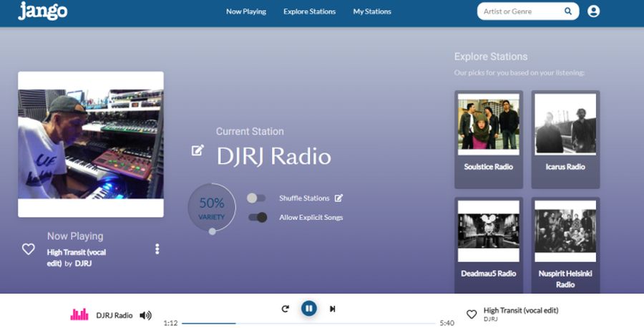
Task: Open Deadmau5 Radio station
Action: click(x=488, y=245)
